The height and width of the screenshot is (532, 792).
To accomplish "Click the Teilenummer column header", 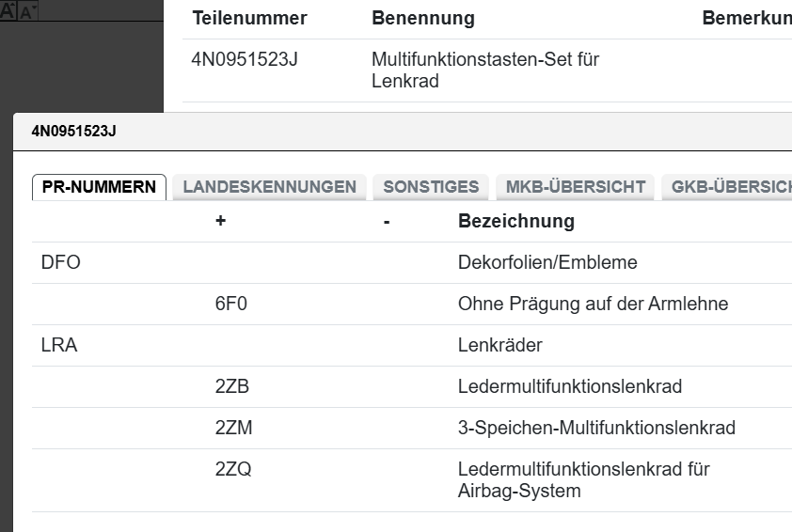I will point(249,19).
